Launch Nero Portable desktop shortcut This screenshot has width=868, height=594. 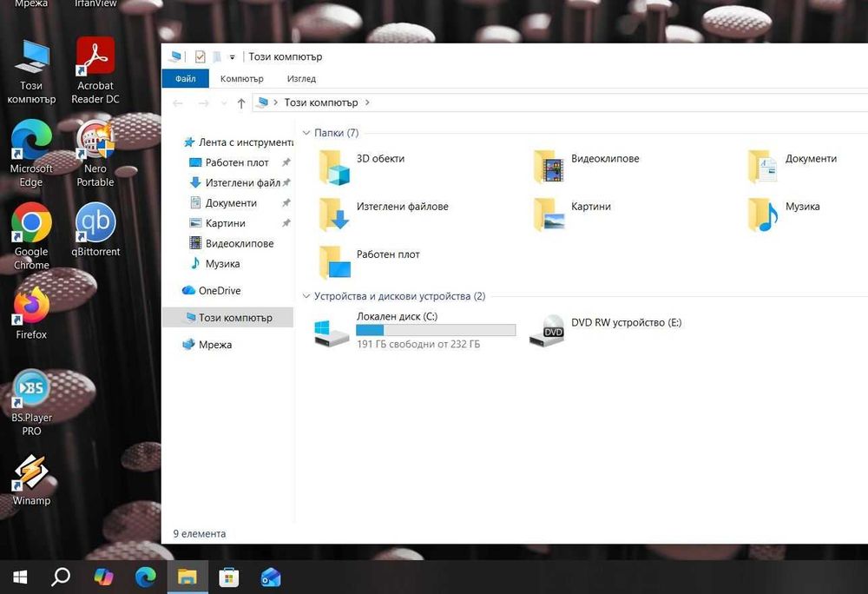[x=95, y=154]
